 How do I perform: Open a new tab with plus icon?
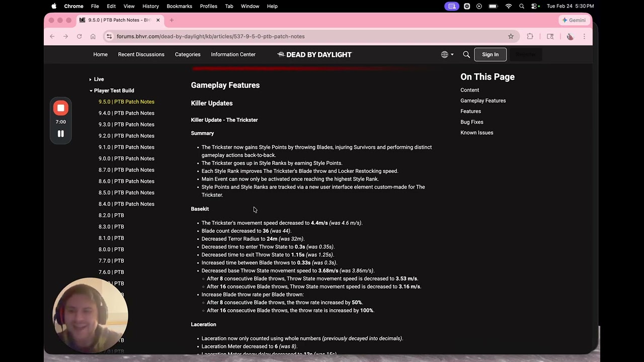tap(172, 20)
